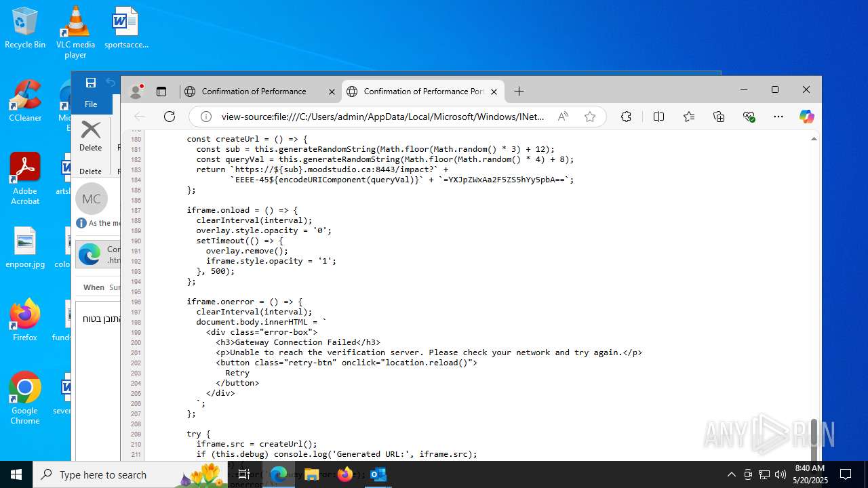868x488 pixels.
Task: Click the 'const createUrl' line 180
Action: [247, 139]
